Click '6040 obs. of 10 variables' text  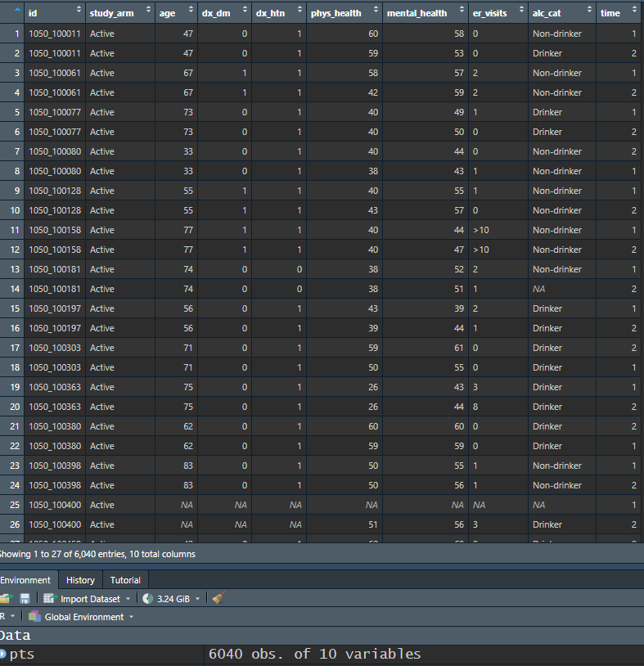[314, 654]
